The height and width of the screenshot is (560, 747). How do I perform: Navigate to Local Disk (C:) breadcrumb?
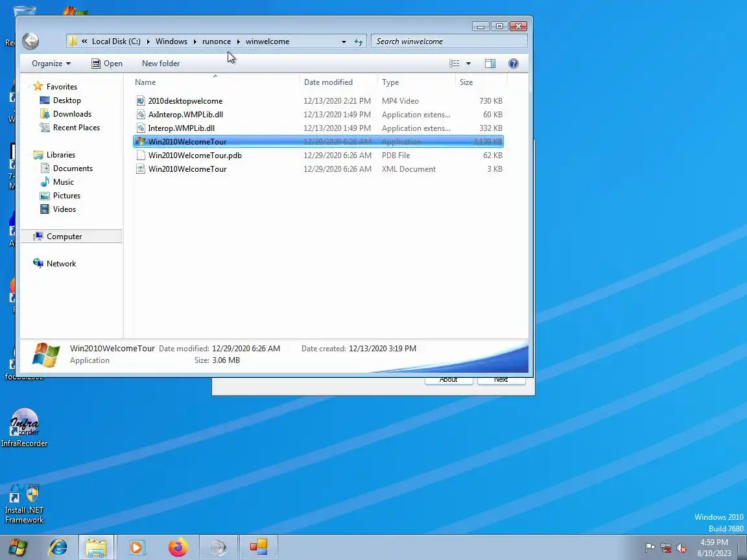pos(116,41)
